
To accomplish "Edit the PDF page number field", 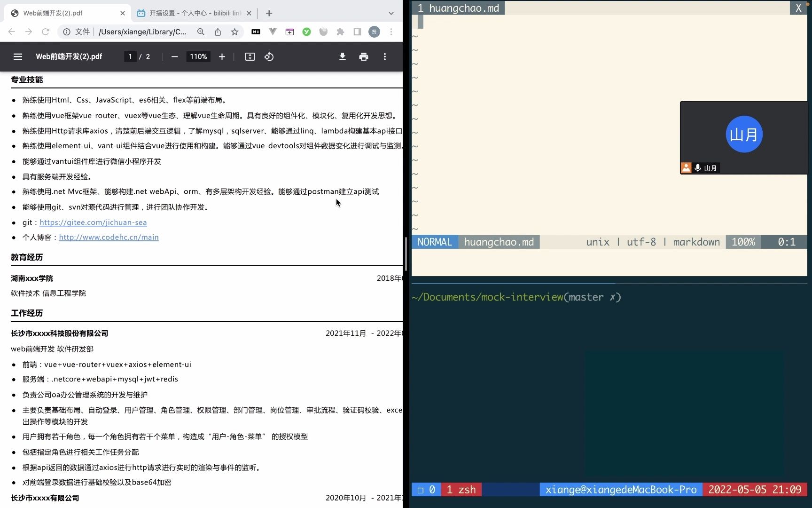I will [130, 56].
